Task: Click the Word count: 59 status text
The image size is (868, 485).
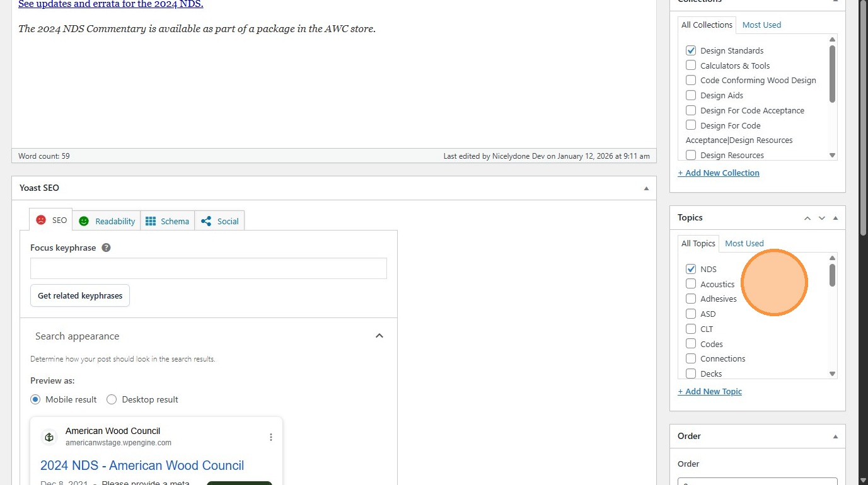Action: tap(44, 156)
